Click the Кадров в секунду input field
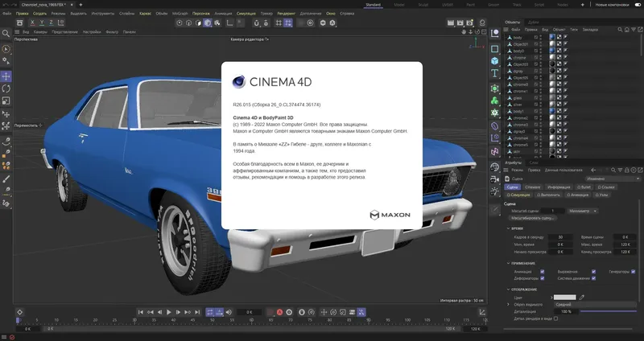Viewport: 644px width, 341px height. click(559, 237)
